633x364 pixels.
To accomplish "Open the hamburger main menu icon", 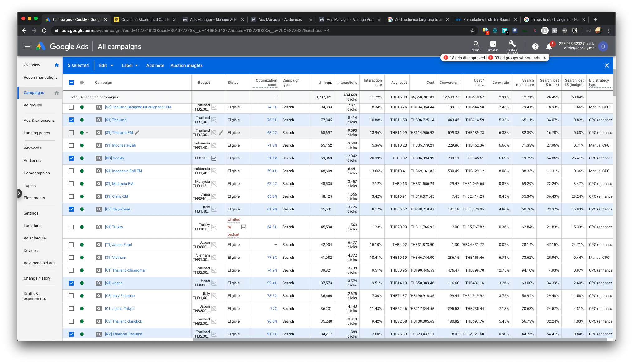I will pos(27,46).
